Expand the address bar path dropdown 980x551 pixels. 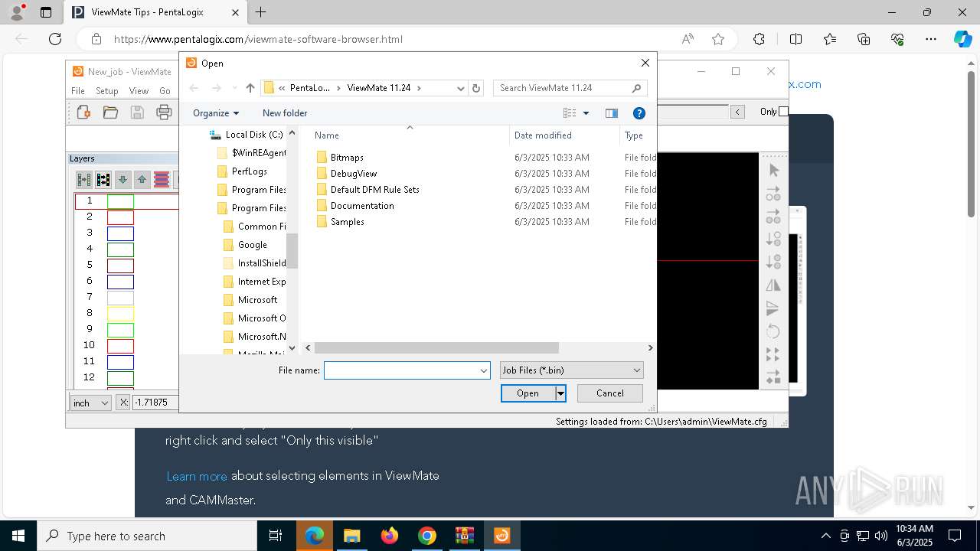460,88
